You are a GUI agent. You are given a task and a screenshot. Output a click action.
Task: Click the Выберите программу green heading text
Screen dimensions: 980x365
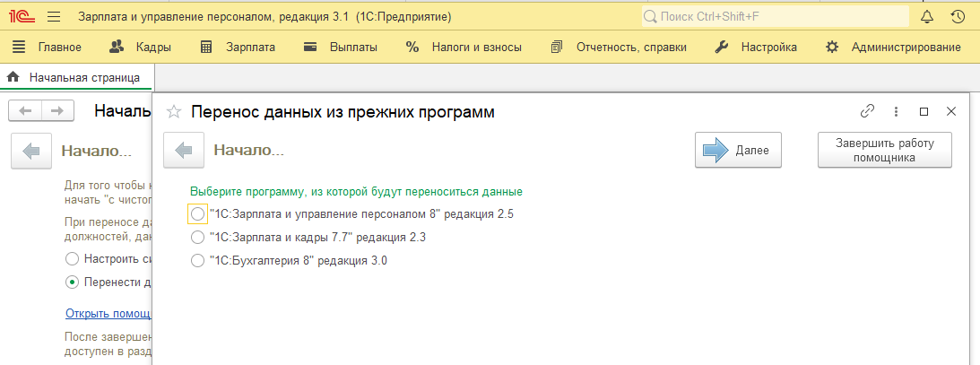[356, 191]
